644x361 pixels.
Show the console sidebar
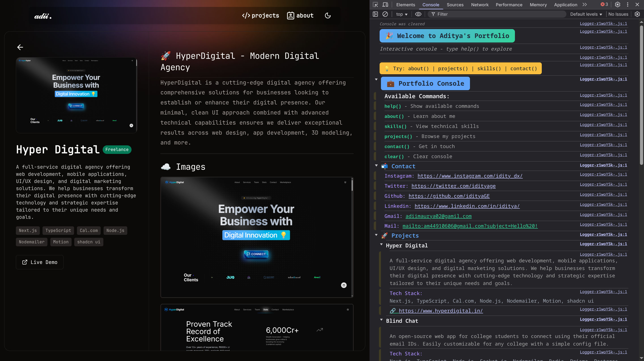pos(375,14)
